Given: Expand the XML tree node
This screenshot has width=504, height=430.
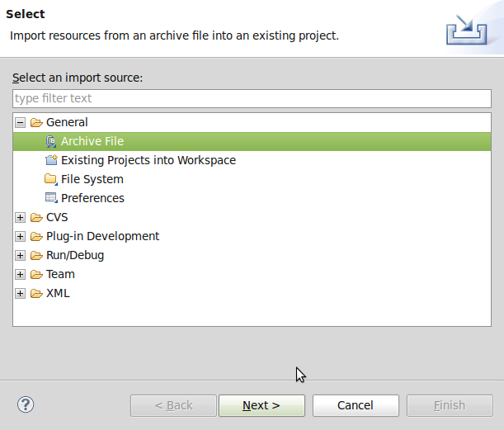Looking at the screenshot, I should coord(21,293).
